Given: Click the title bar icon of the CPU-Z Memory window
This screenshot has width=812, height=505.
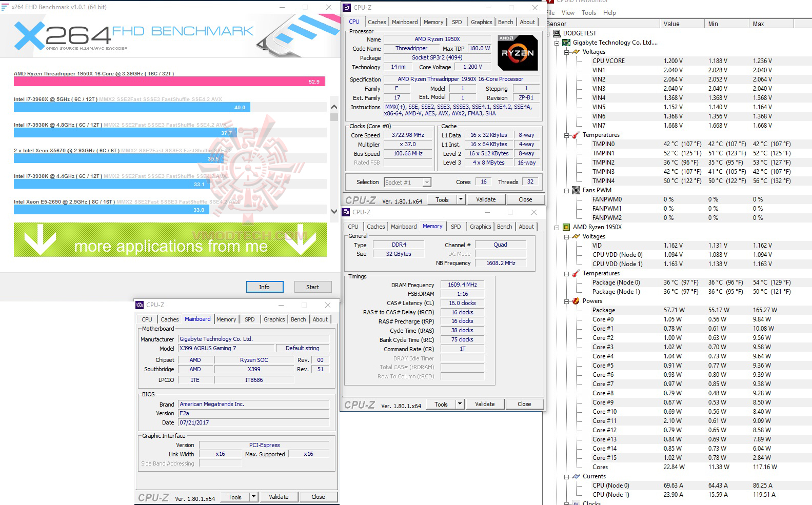Looking at the screenshot, I should (x=346, y=212).
